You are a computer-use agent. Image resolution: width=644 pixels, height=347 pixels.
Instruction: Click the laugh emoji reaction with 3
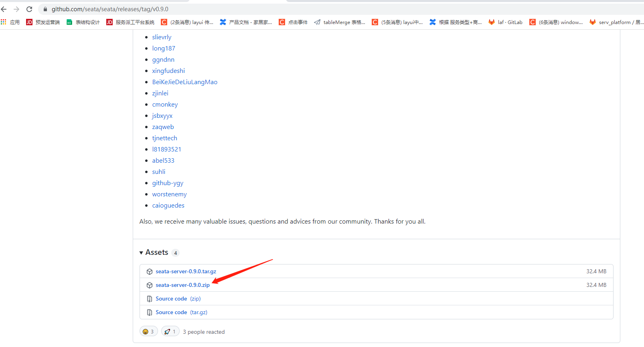click(x=148, y=331)
